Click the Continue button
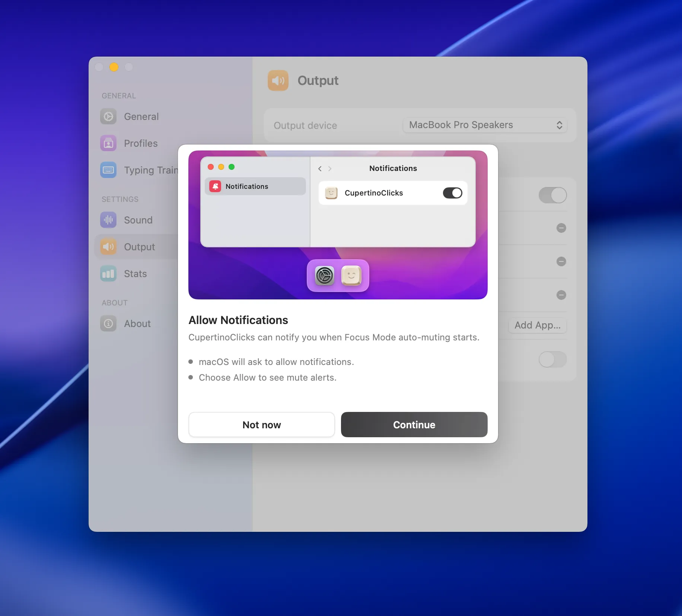Image resolution: width=682 pixels, height=616 pixels. [x=414, y=425]
